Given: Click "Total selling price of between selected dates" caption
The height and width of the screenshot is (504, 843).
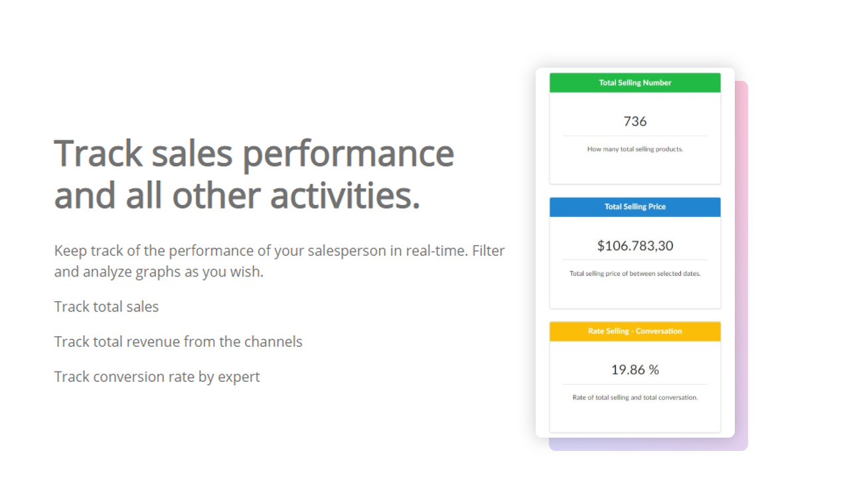Looking at the screenshot, I should [x=635, y=273].
